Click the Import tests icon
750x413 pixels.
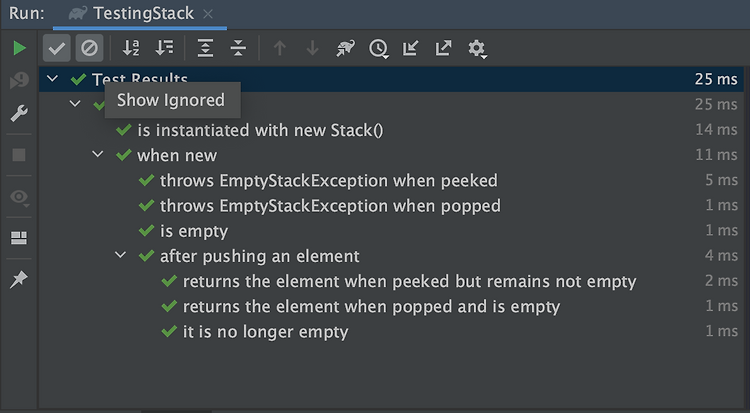pos(410,48)
